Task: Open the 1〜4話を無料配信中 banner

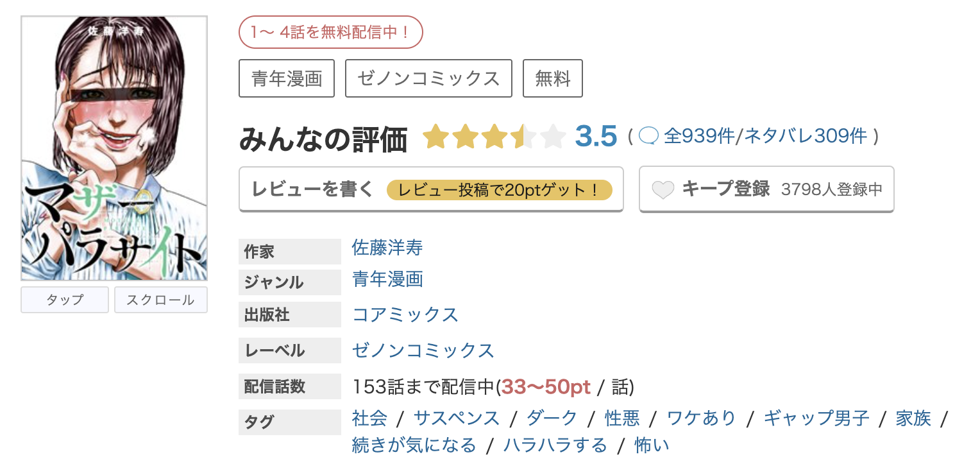Action: [x=331, y=31]
